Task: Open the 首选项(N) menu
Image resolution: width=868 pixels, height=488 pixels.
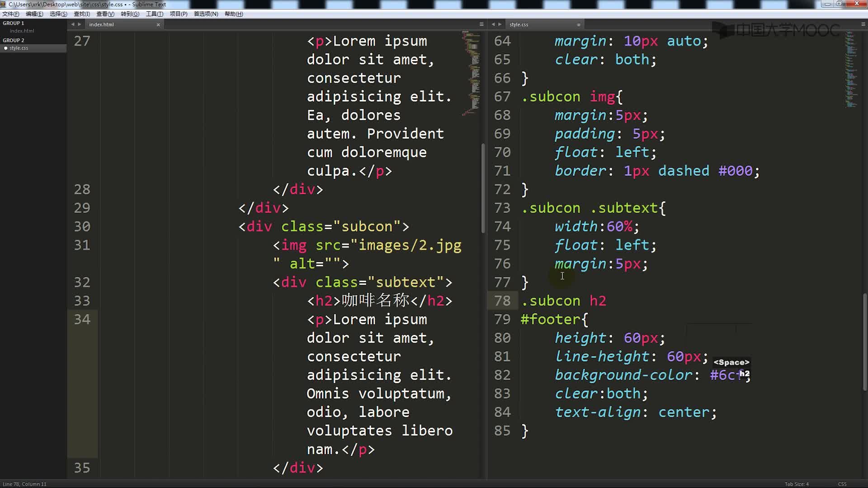Action: pyautogui.click(x=206, y=14)
